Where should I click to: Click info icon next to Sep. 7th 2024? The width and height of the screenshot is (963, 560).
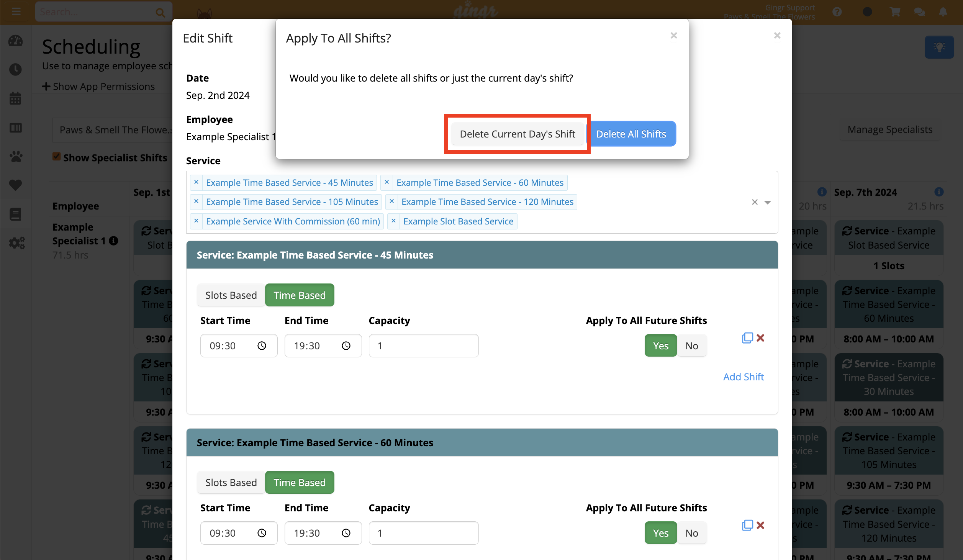pyautogui.click(x=938, y=192)
